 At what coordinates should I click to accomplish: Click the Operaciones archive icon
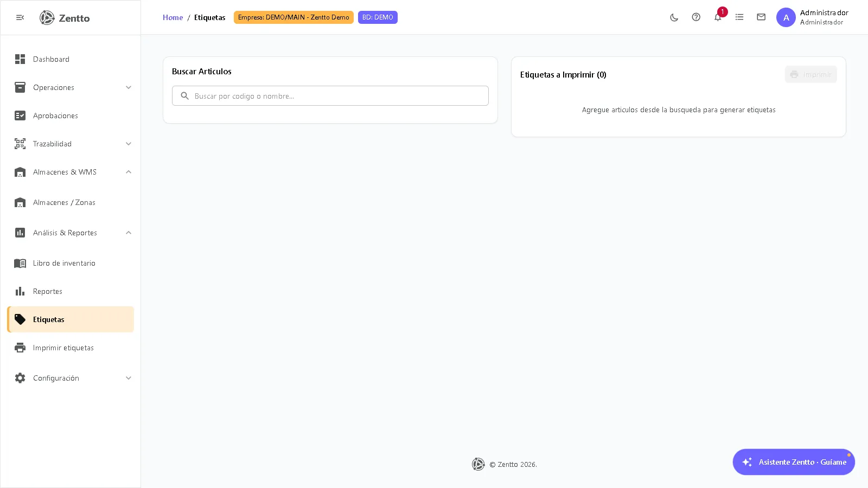(x=20, y=87)
